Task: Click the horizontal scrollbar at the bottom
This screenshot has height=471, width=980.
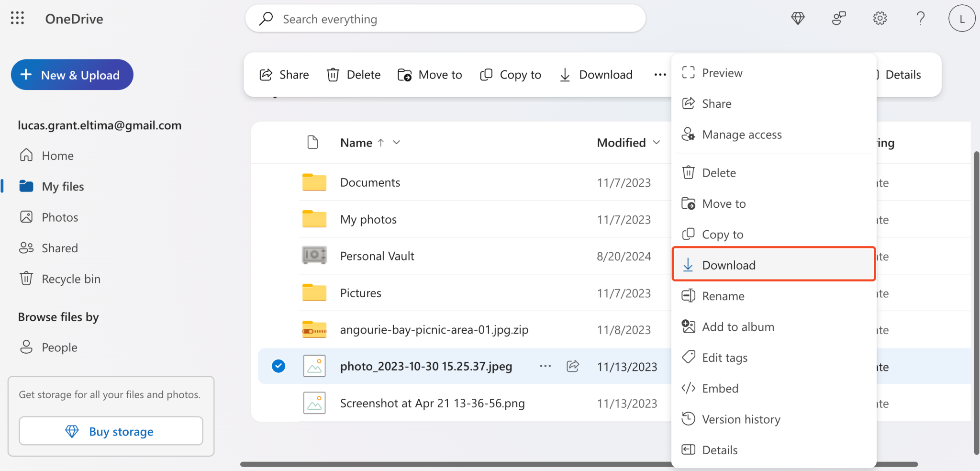Action: (579, 464)
